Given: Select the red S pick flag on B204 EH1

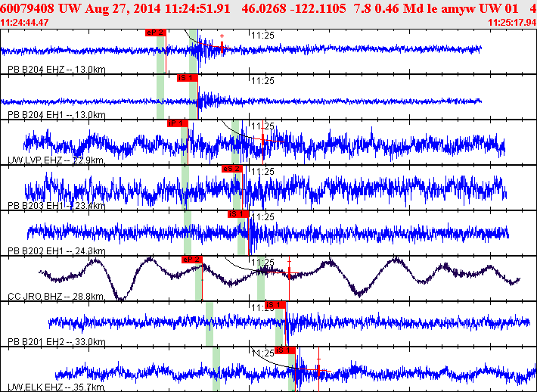Looking at the screenshot, I should [187, 78].
